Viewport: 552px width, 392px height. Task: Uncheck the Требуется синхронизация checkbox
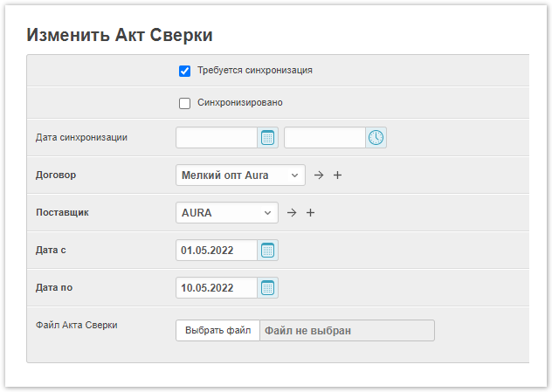184,71
